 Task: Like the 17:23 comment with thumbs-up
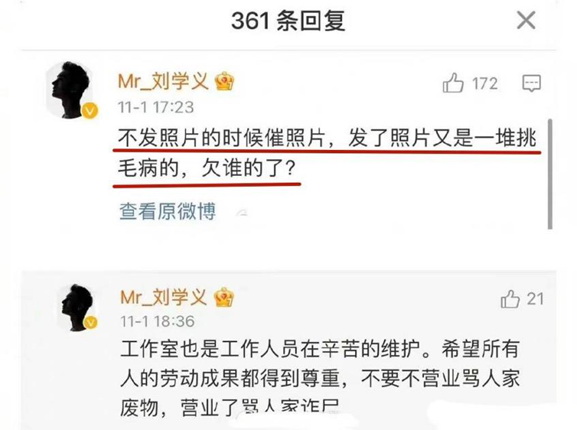453,83
